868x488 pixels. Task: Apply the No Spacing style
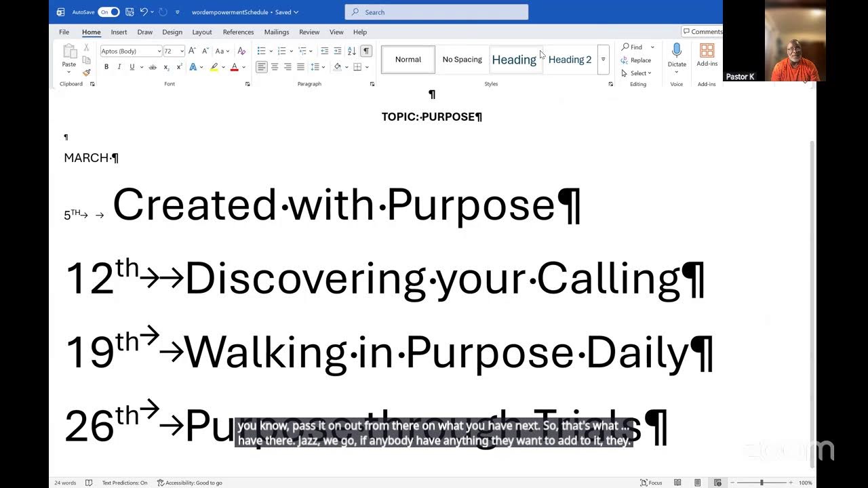coord(462,60)
